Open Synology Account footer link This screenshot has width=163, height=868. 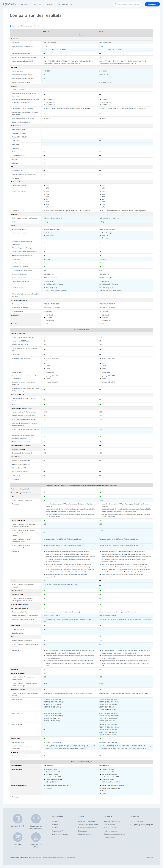pyautogui.click(x=85, y=834)
